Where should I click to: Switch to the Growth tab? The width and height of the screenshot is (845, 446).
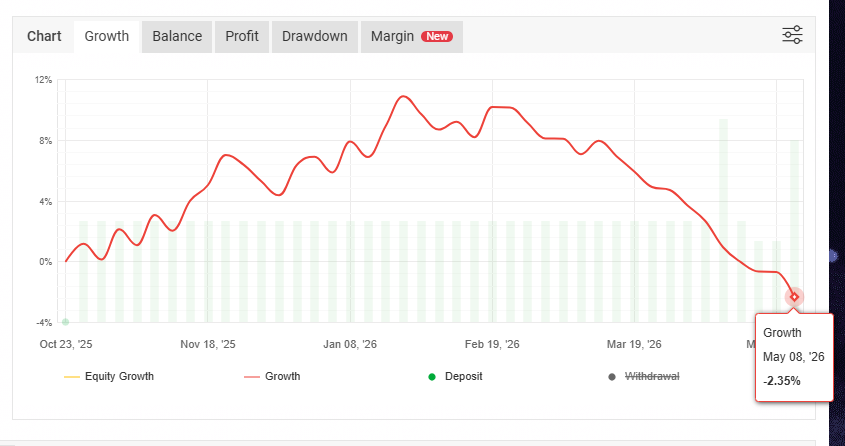tap(107, 37)
